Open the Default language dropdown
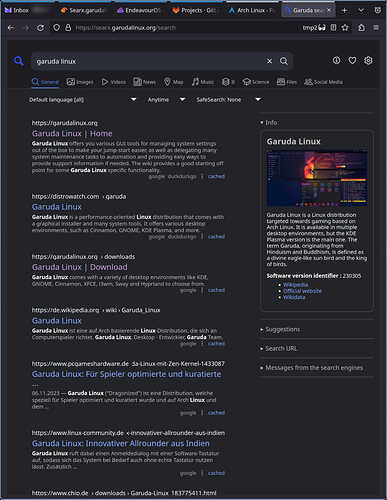 click(83, 100)
